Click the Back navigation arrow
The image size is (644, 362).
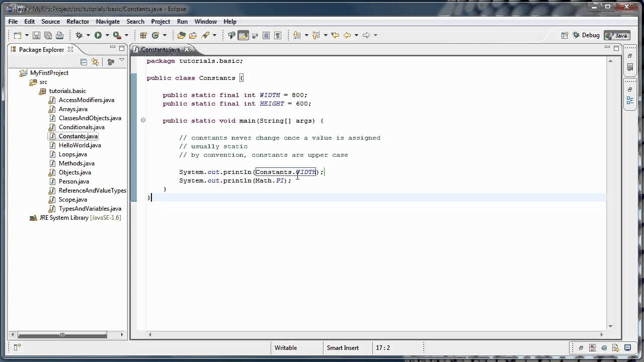click(x=347, y=35)
